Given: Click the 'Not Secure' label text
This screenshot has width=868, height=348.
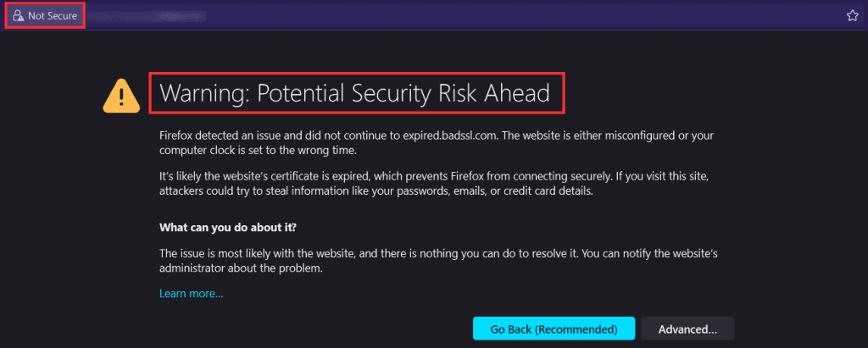Looking at the screenshot, I should (x=53, y=16).
